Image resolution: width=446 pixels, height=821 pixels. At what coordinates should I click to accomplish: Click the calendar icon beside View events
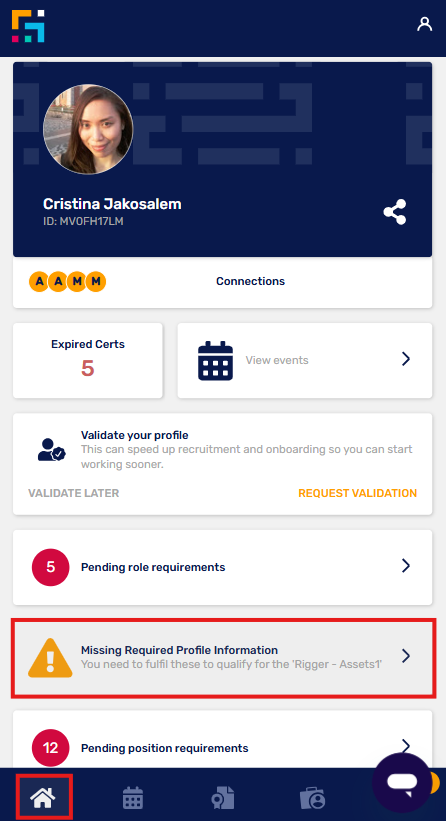[x=215, y=360]
